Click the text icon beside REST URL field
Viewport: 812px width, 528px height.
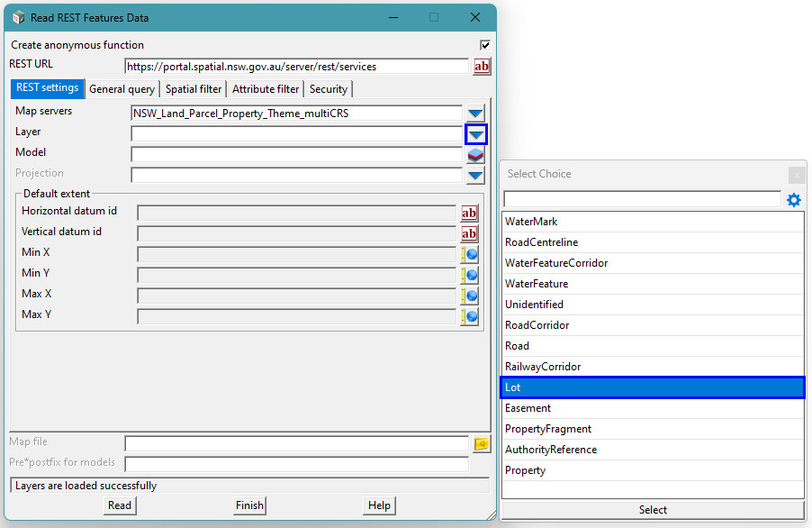pyautogui.click(x=482, y=67)
